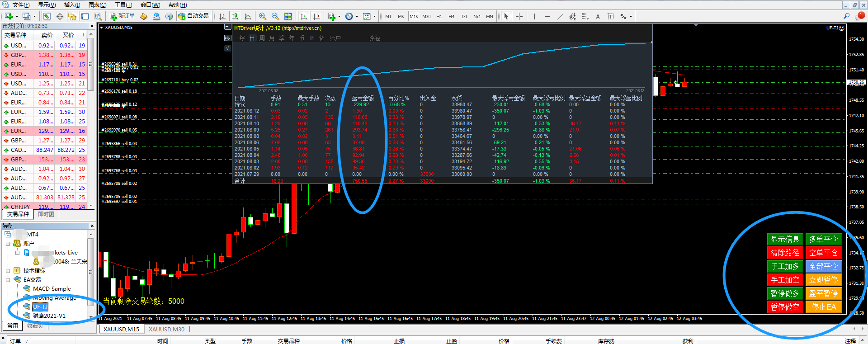Toggle the 自动交易 (AutoTrading) button
This screenshot has width=868, height=344.
point(193,16)
